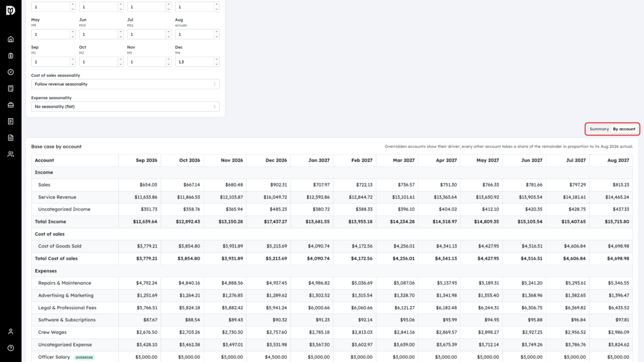The height and width of the screenshot is (362, 644).
Task: Select the Service Revenue row label
Action: coord(57,197)
